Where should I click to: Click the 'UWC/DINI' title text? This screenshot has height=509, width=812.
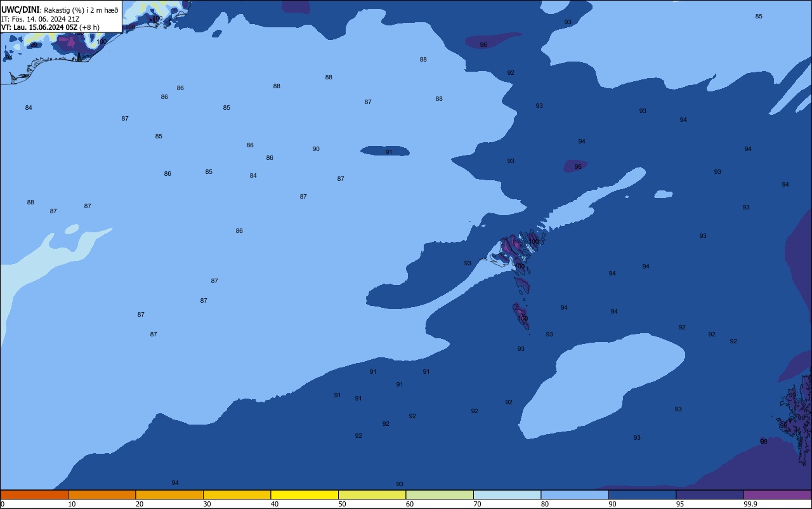click(x=20, y=10)
